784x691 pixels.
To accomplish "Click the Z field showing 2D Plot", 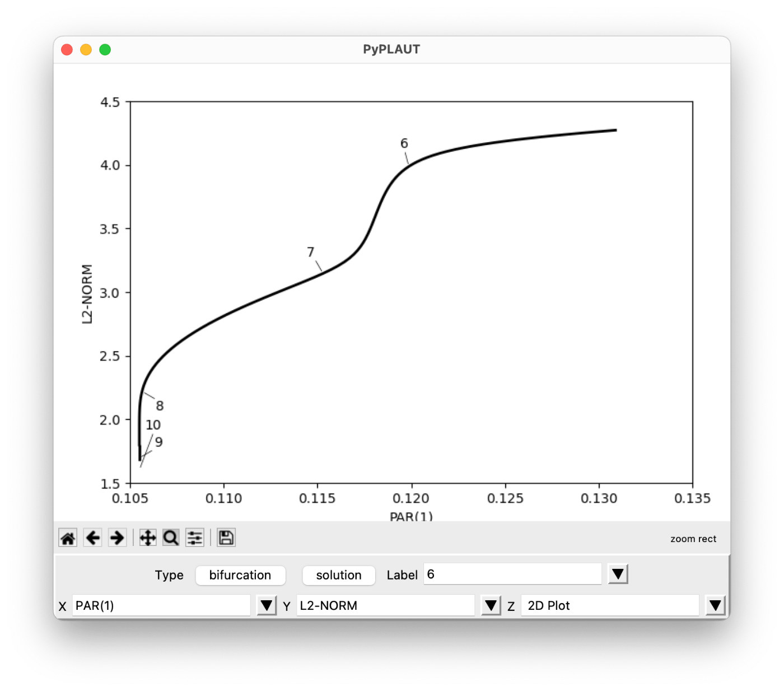I will 610,605.
